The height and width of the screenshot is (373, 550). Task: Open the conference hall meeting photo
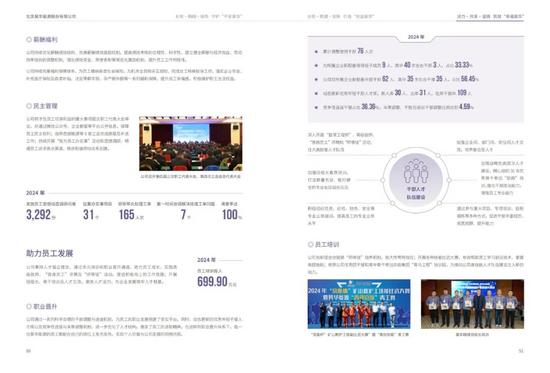[x=190, y=144]
